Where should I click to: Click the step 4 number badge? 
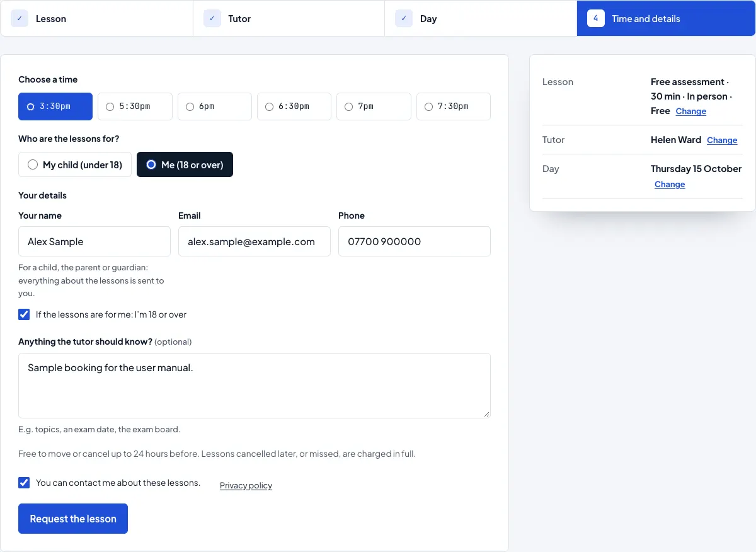pos(596,18)
